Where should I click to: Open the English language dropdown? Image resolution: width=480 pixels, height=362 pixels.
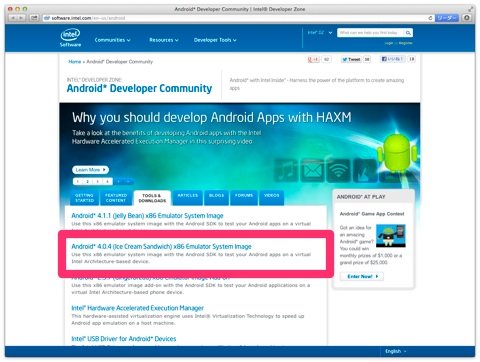point(396,351)
